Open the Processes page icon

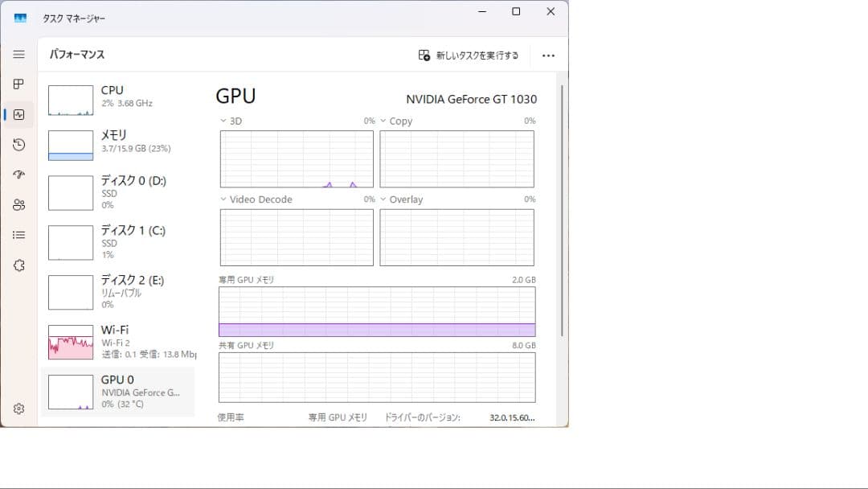point(18,84)
